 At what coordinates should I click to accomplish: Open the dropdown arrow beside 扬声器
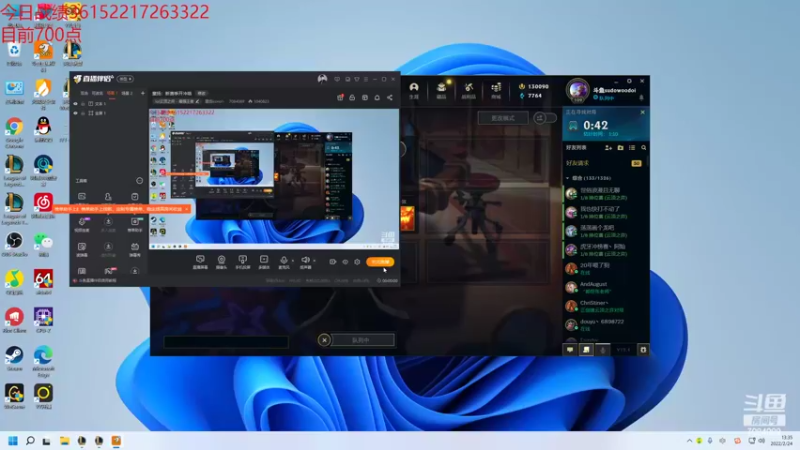tap(314, 261)
